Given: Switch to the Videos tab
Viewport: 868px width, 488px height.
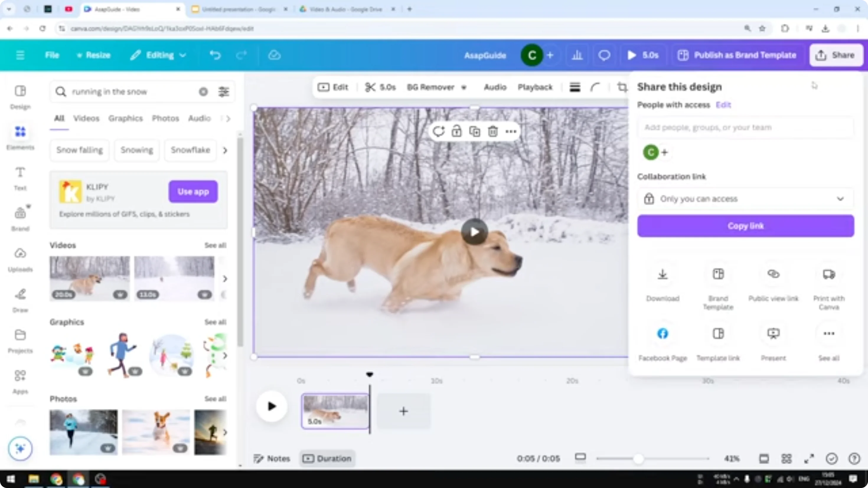Looking at the screenshot, I should pos(86,118).
